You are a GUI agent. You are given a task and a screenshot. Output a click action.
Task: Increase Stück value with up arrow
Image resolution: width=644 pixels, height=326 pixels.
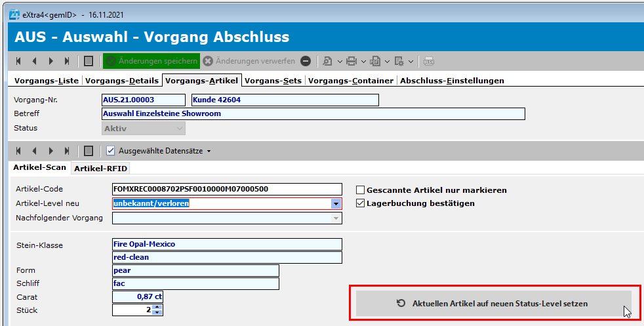point(157,307)
